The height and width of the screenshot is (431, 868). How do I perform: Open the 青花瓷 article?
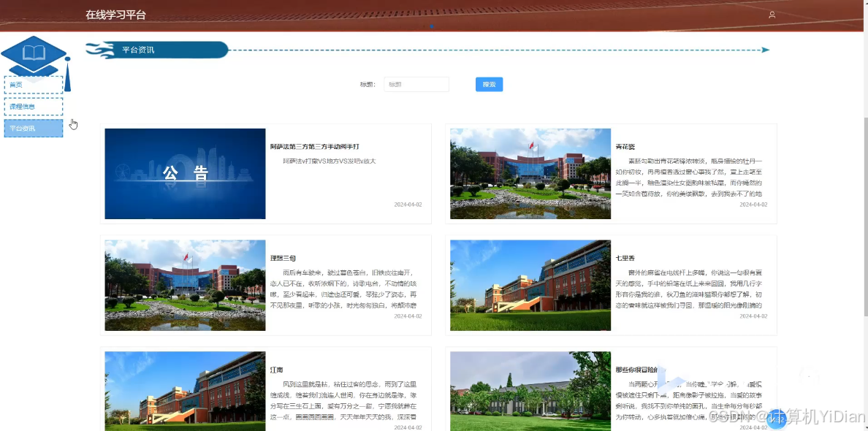point(625,146)
